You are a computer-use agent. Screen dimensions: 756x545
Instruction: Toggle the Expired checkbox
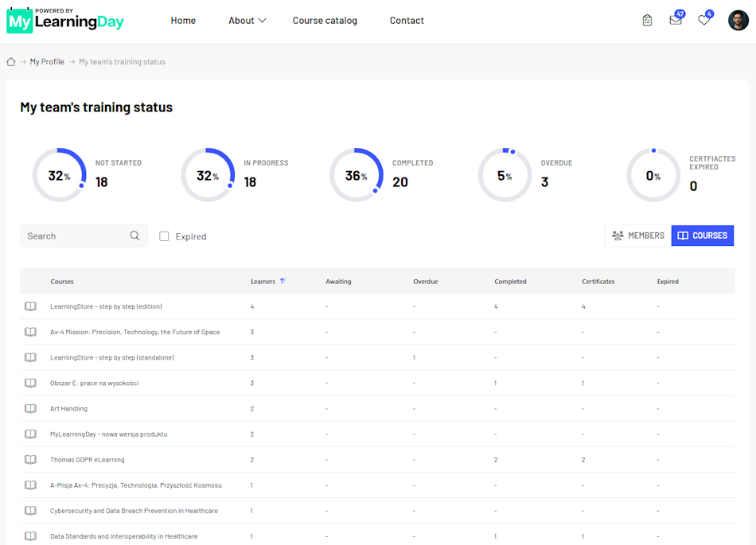point(164,236)
